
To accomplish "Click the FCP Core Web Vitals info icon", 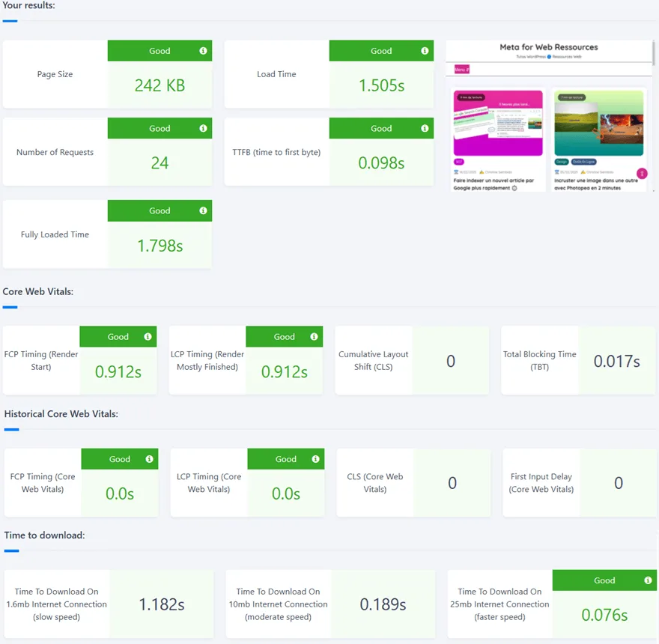I will pos(148,458).
